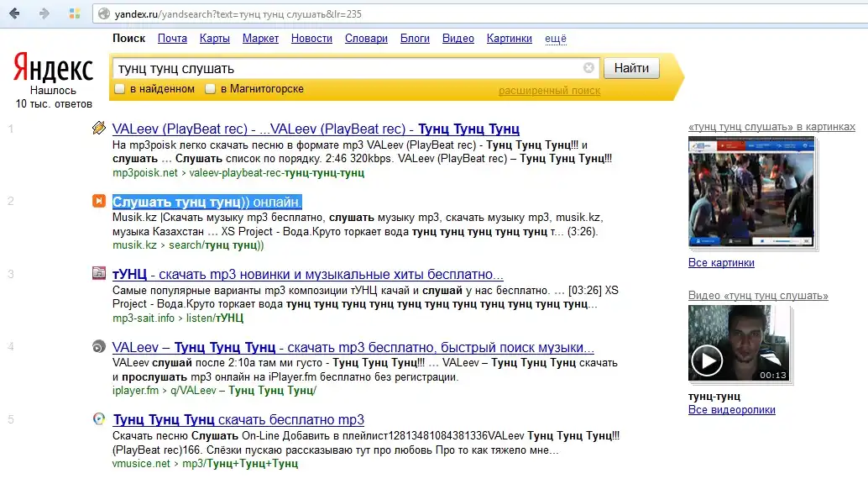Open the Картинки search tab
Screen dimensions: 868x484
pyautogui.click(x=509, y=39)
